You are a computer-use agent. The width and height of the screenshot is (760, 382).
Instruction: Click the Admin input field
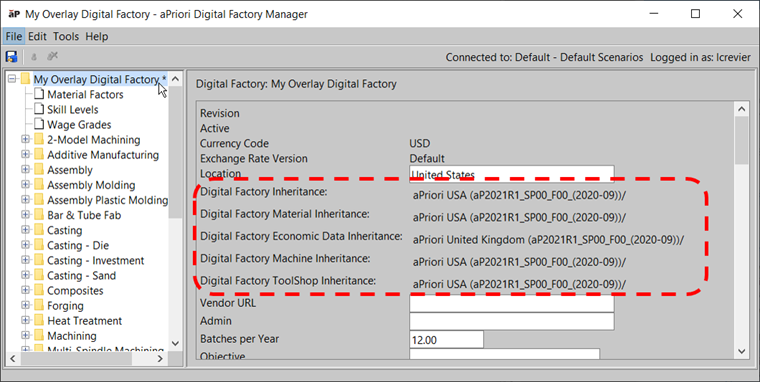511,321
